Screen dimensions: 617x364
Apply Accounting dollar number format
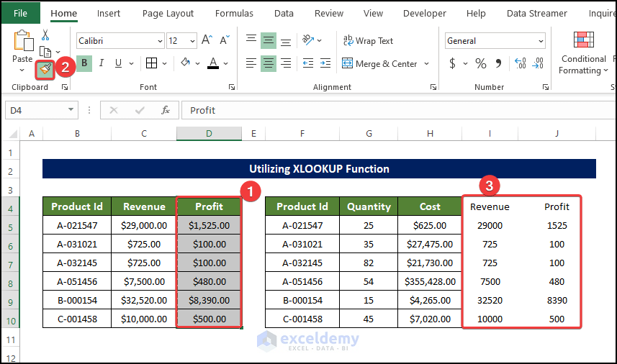(453, 63)
